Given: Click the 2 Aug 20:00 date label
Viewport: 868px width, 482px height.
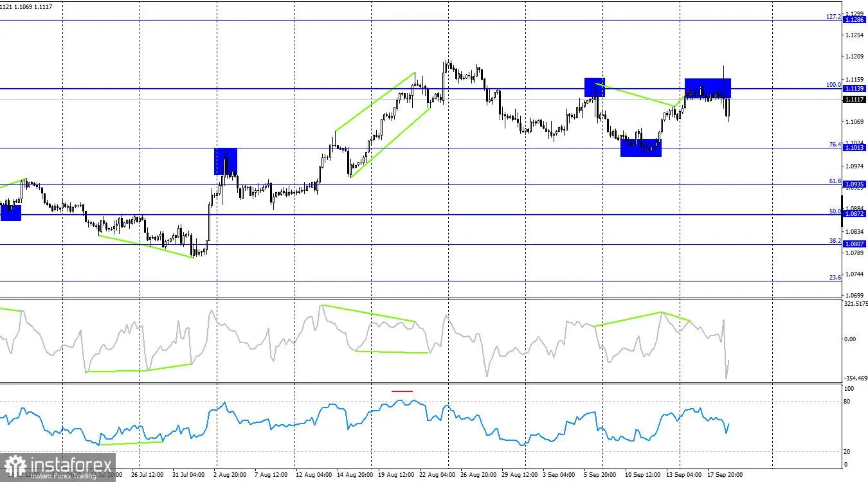Looking at the screenshot, I should coord(230,475).
